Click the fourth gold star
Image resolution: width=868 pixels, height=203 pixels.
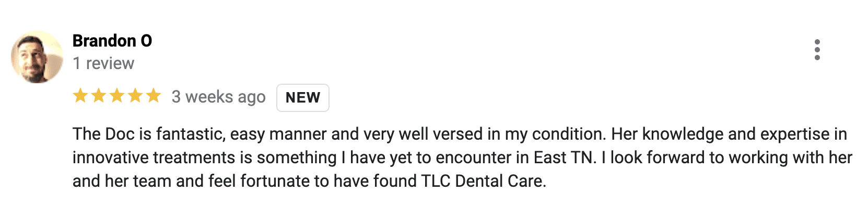pyautogui.click(x=135, y=96)
